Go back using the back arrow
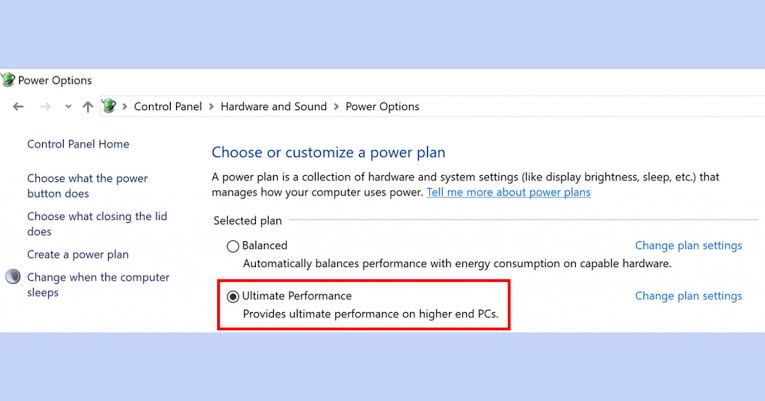The width and height of the screenshot is (765, 401). 18,107
